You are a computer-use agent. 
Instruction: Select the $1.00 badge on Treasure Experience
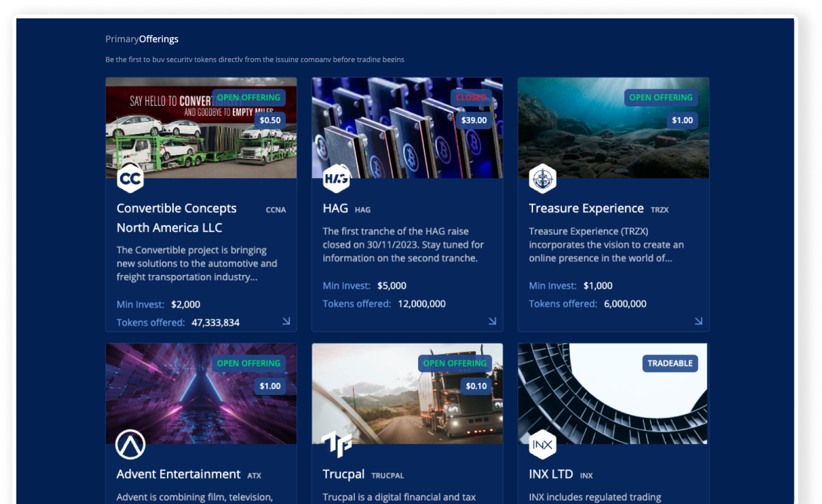682,120
